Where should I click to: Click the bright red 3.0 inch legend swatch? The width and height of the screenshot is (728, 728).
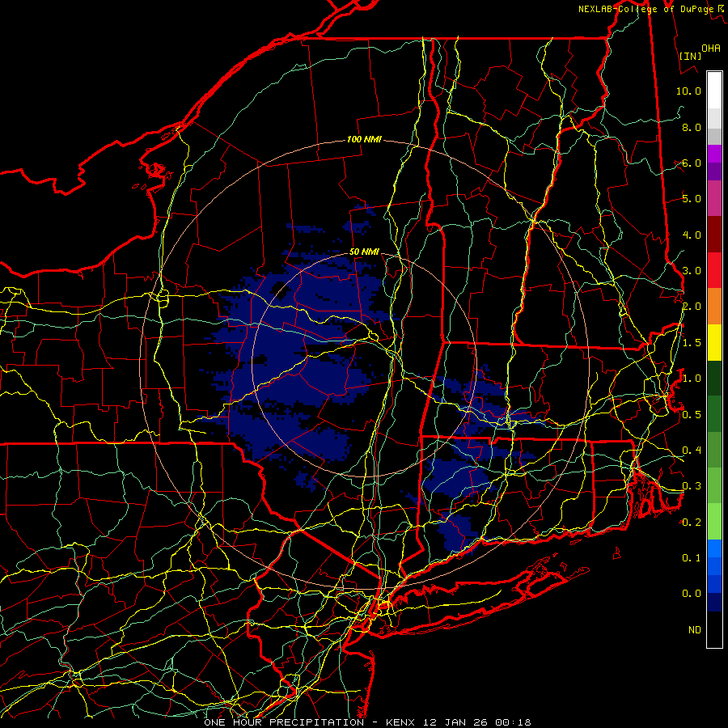click(714, 270)
